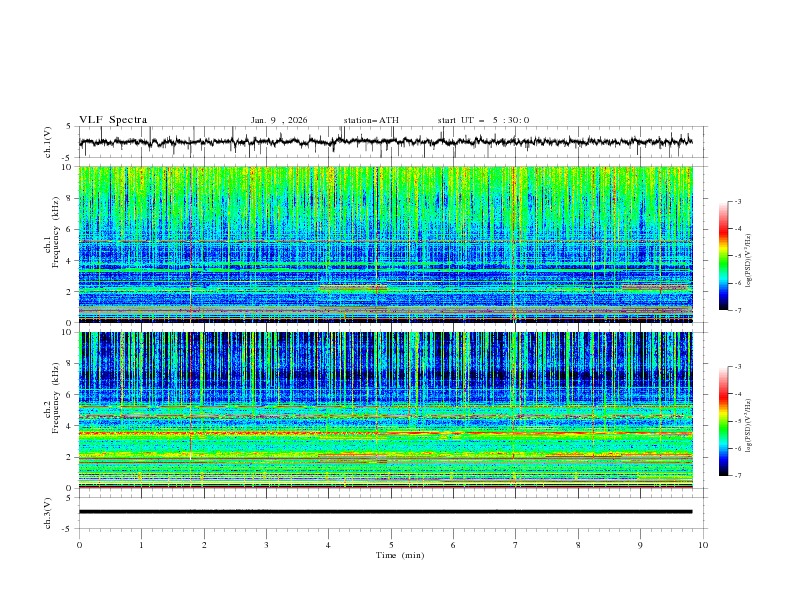Click the "ch.1(V)" waveform axis label
The image size is (792, 612).
click(48, 142)
